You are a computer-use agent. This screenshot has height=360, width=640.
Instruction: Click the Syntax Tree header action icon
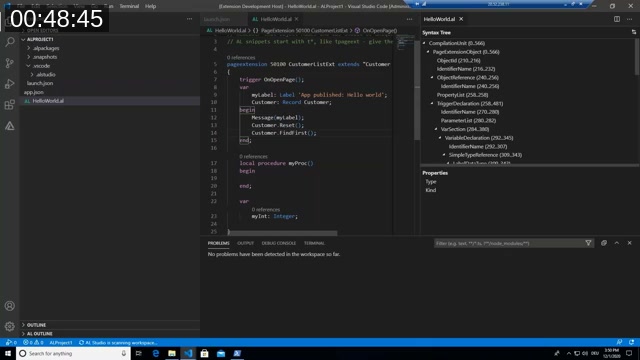click(x=634, y=32)
